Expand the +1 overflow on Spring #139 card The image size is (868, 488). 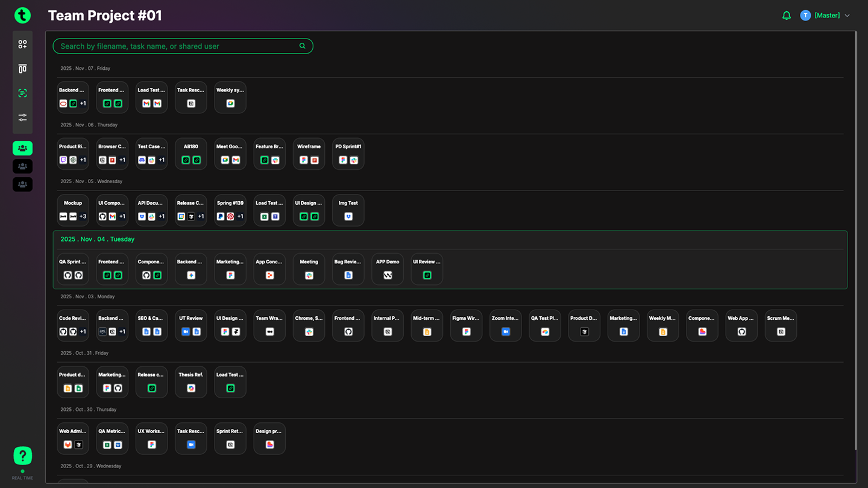point(241,216)
